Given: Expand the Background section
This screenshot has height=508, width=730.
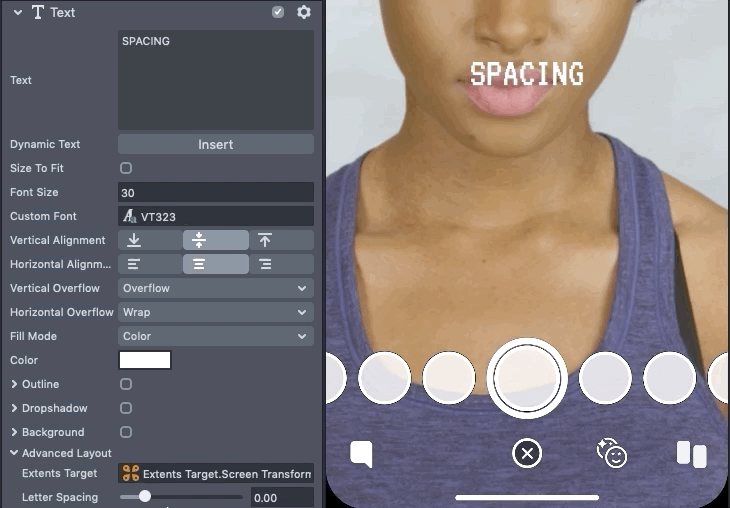Looking at the screenshot, I should click(x=14, y=432).
